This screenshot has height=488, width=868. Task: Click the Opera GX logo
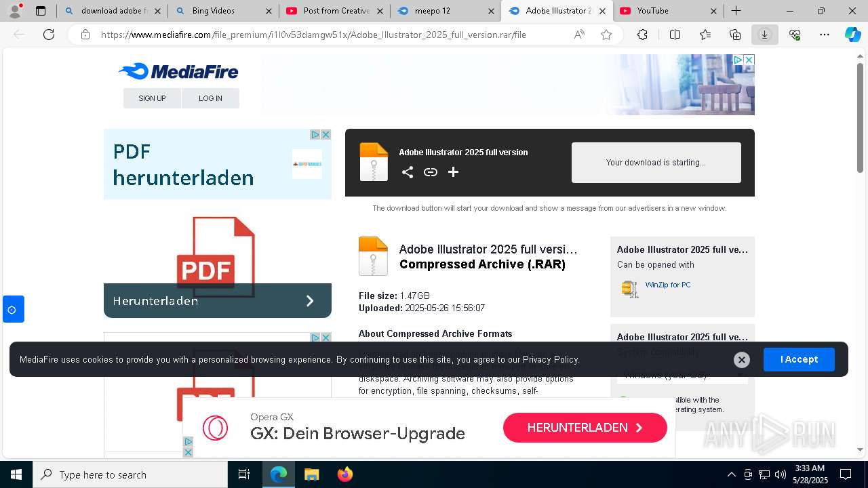216,428
